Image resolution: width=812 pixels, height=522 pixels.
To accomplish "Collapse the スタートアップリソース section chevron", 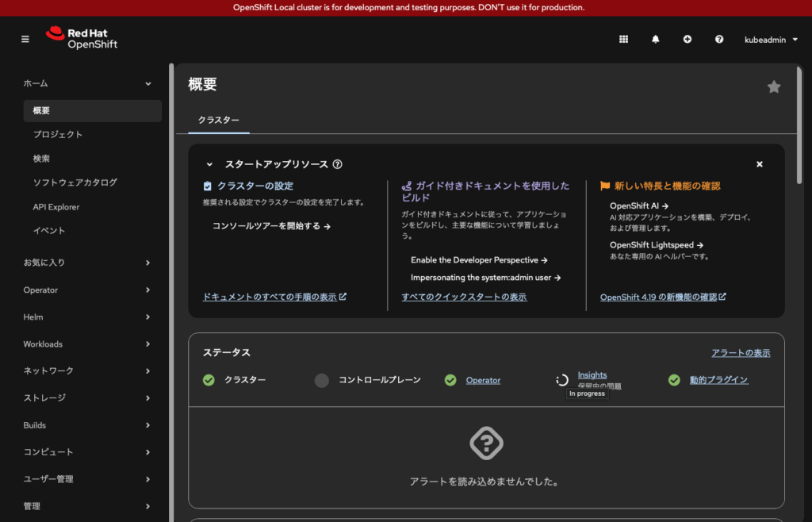I will pyautogui.click(x=209, y=164).
